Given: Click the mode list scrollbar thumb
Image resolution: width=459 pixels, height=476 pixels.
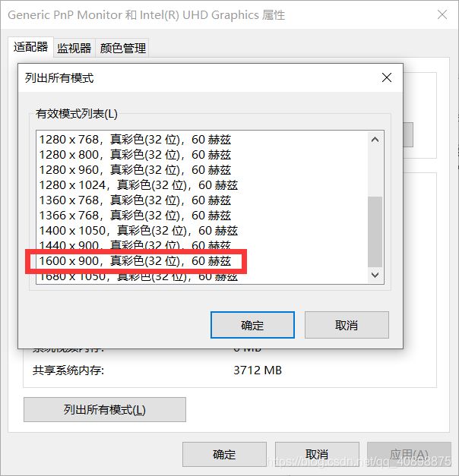Looking at the screenshot, I should 375,232.
